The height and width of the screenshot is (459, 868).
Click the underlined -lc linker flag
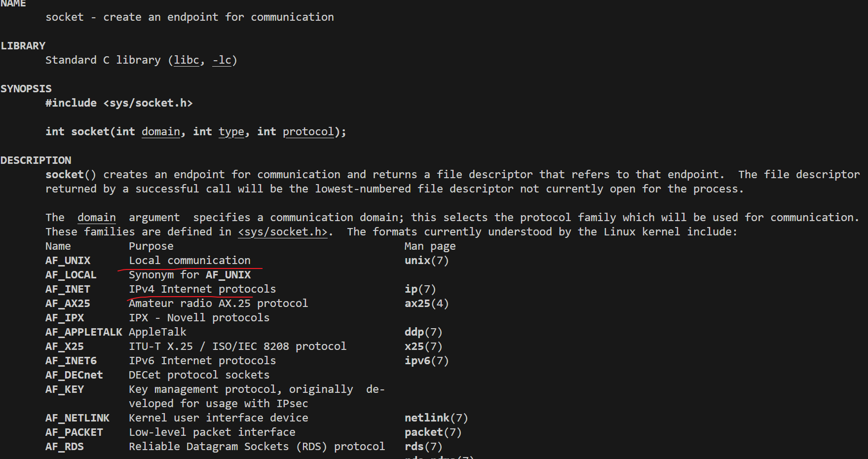click(x=222, y=60)
